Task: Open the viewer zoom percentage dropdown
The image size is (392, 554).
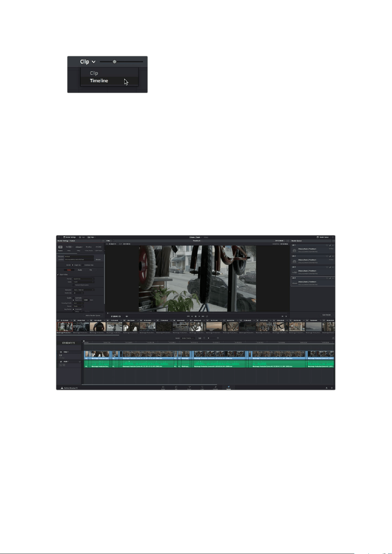Action: click(108, 241)
